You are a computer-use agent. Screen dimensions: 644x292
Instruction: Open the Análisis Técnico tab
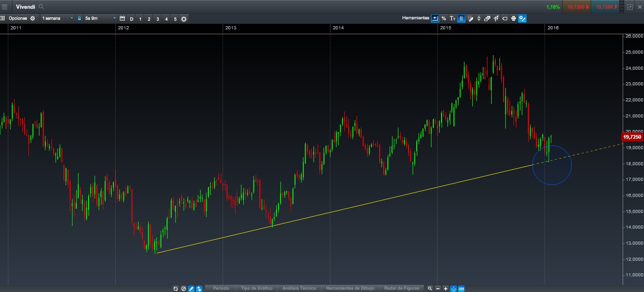[299, 288]
